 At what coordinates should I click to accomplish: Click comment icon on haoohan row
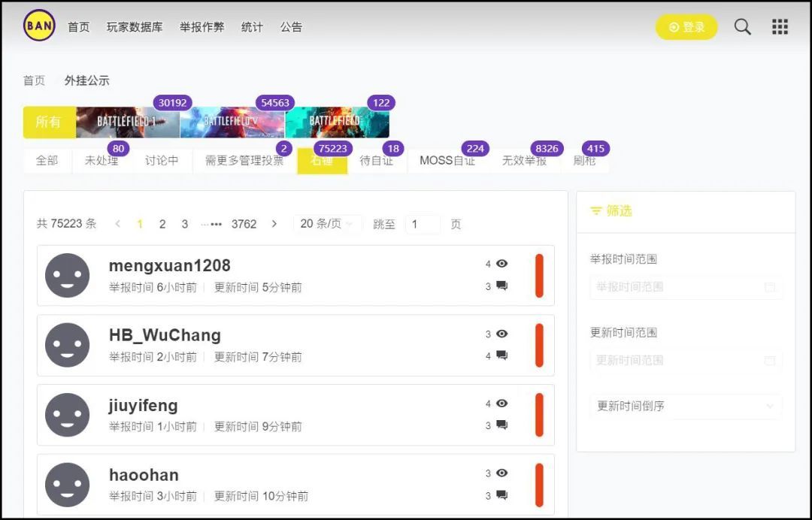(501, 494)
